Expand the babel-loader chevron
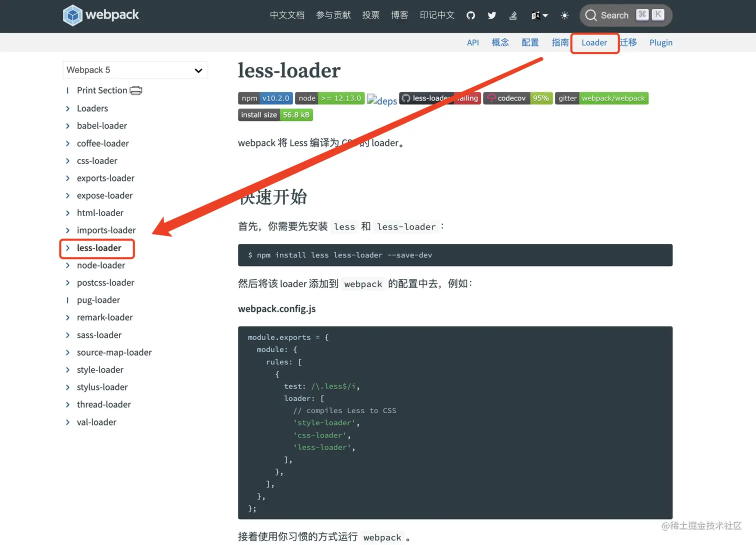This screenshot has height=545, width=756. click(67, 126)
